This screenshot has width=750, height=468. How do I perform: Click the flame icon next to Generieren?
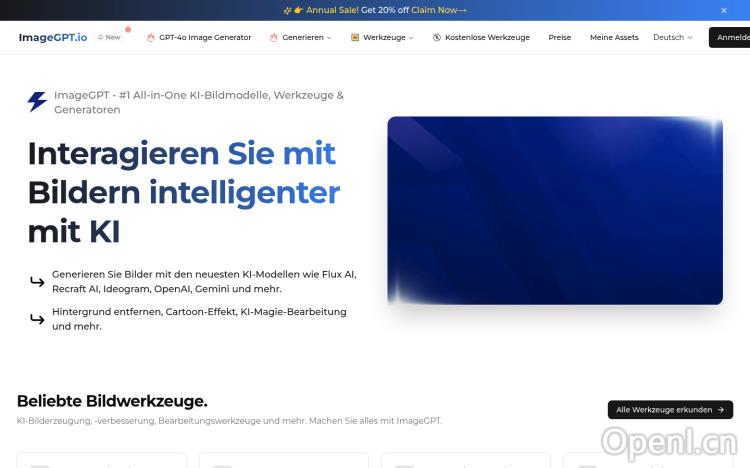tap(273, 37)
